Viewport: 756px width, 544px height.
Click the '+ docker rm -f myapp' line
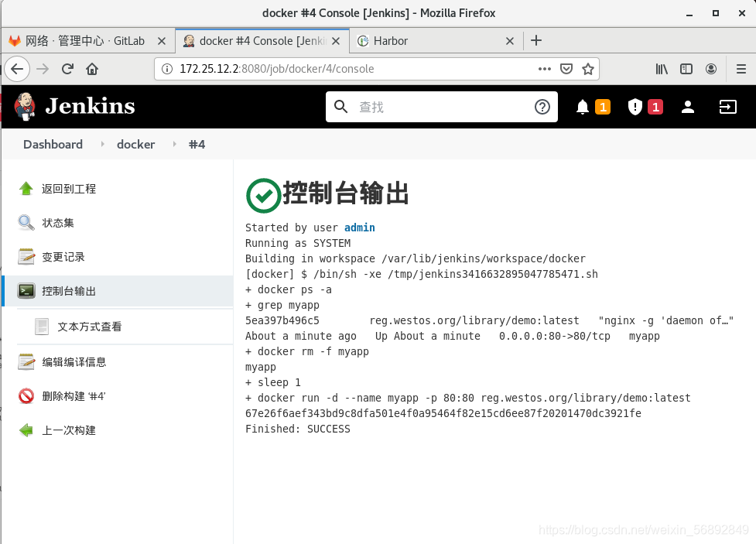[x=306, y=351]
